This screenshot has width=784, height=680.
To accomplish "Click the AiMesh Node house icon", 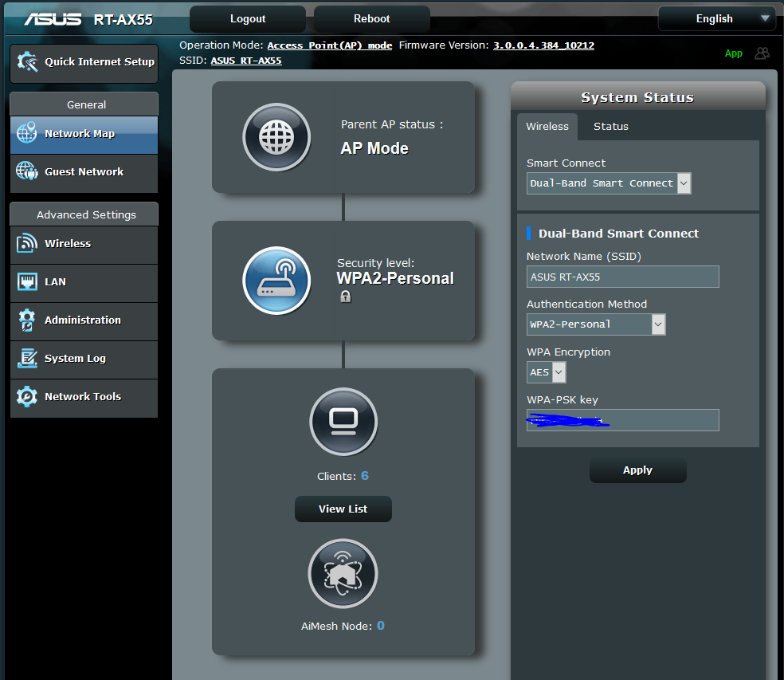I will pos(343,573).
